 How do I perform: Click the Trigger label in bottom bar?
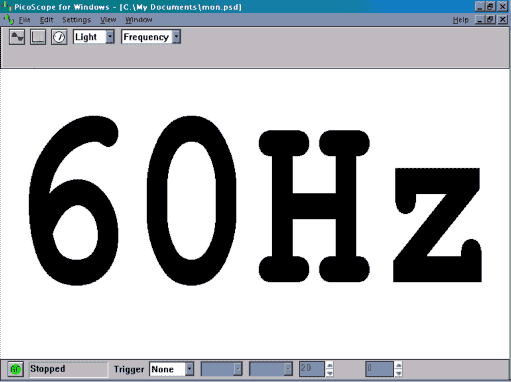(x=129, y=369)
